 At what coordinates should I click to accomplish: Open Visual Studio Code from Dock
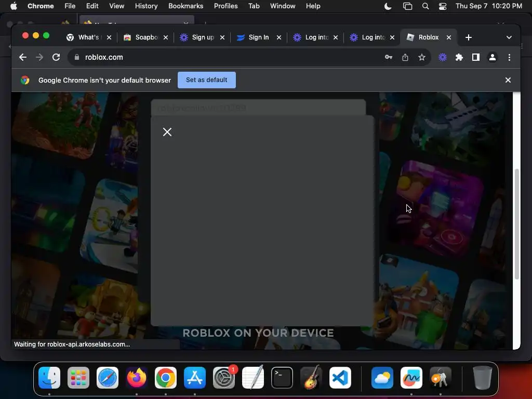coord(340,378)
